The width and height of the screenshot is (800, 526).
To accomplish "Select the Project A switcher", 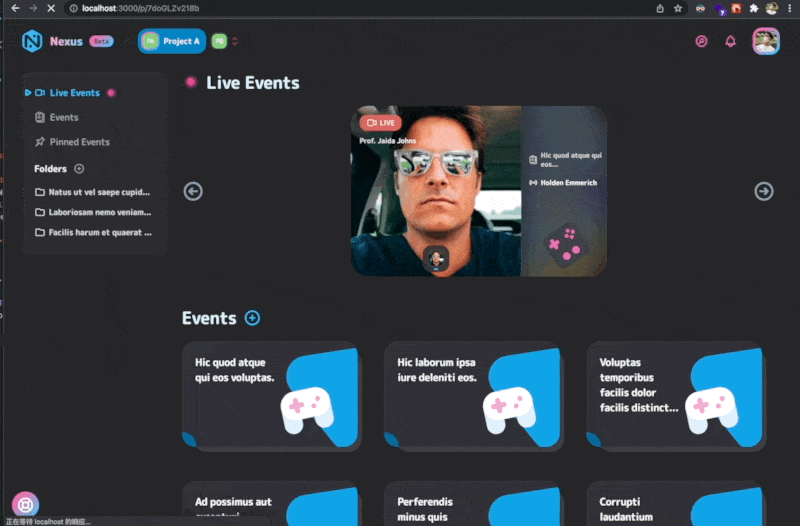I will (172, 41).
